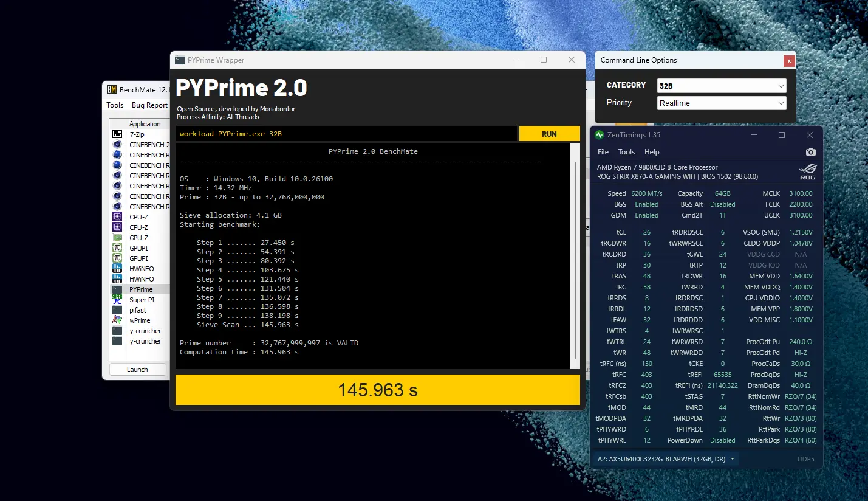Click the Cmd2T value 1T

tap(723, 215)
